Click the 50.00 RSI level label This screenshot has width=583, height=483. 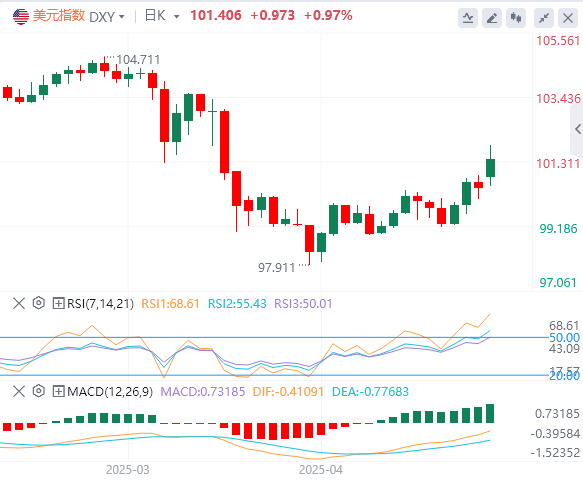coord(564,338)
